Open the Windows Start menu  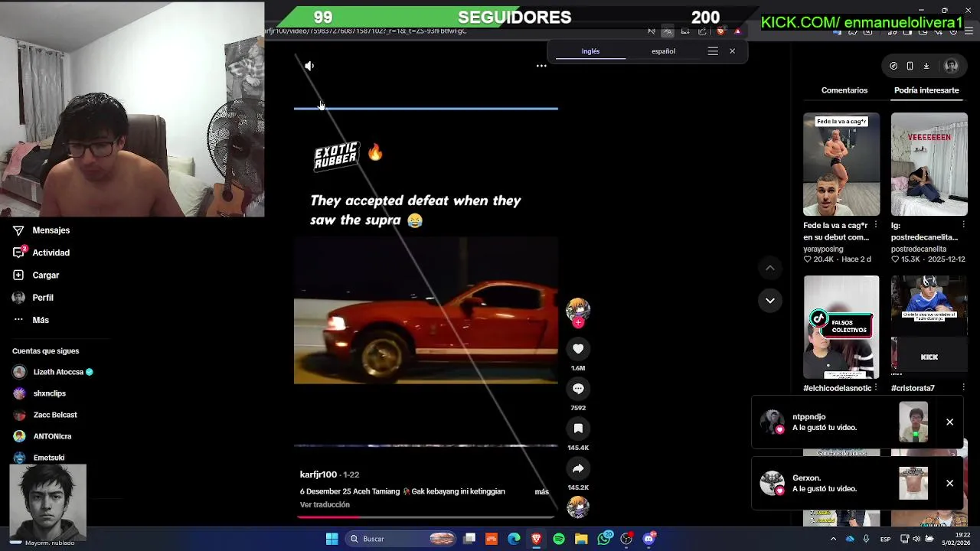coord(332,539)
